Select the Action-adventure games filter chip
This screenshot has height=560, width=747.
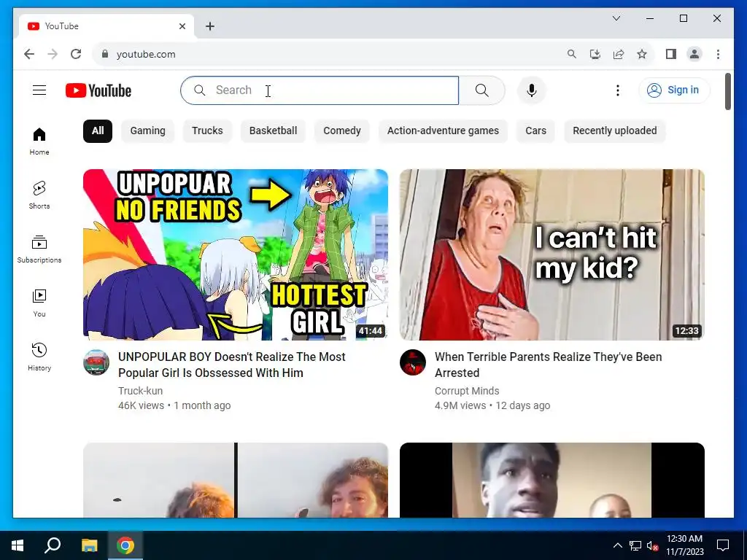pyautogui.click(x=443, y=131)
